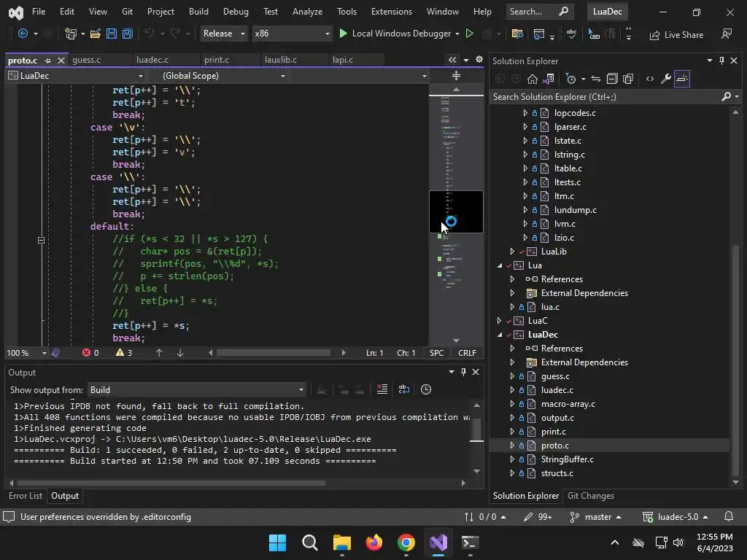Start Without Debugging hollow green arrow
Screen dimensions: 747x560
point(469,34)
